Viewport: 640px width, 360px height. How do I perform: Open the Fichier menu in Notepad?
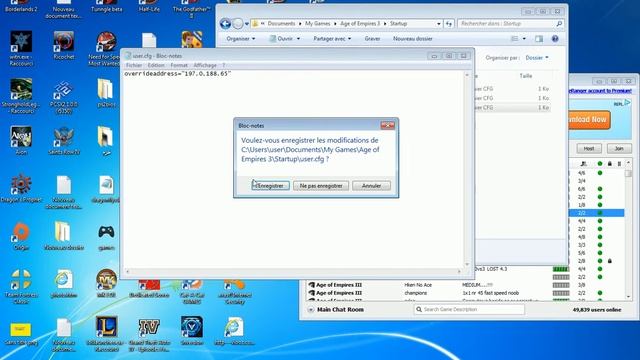(x=134, y=65)
